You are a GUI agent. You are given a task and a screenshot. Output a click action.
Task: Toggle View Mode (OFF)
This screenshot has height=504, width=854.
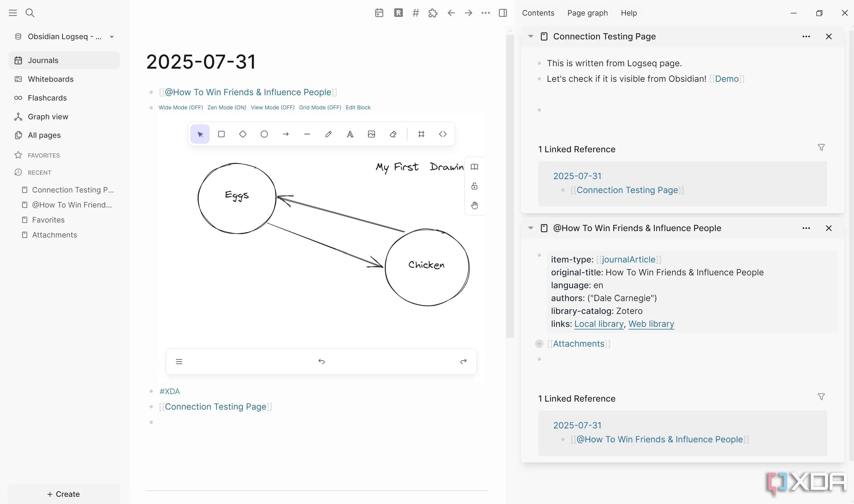(x=273, y=108)
